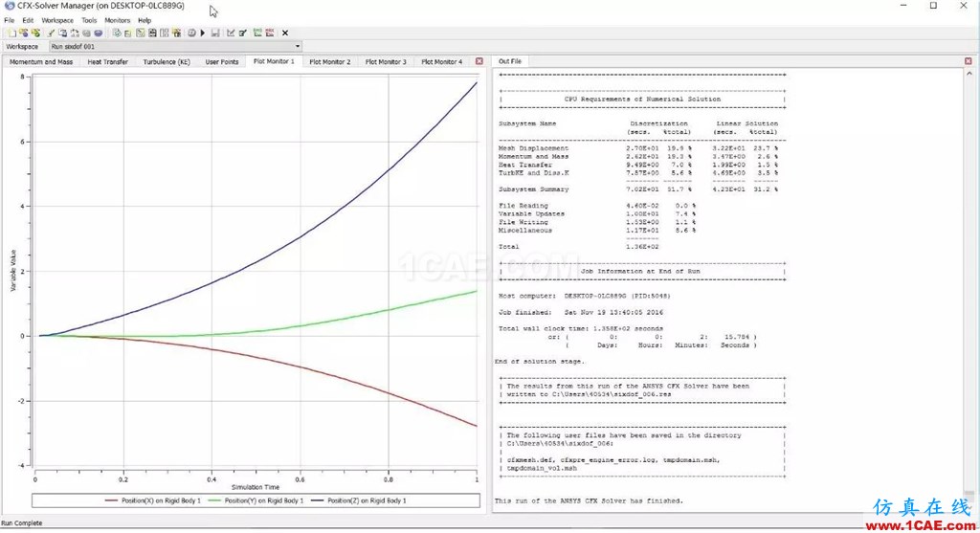
Task: Click the green monitor plot toolbar icon
Action: (x=257, y=33)
